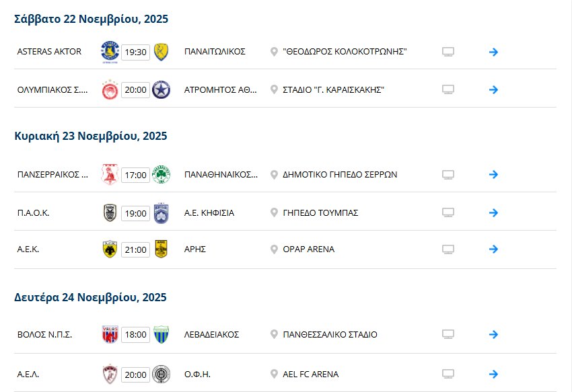The width and height of the screenshot is (572, 392).
Task: Open match details arrow for Asteras Aktor game
Action: [493, 52]
